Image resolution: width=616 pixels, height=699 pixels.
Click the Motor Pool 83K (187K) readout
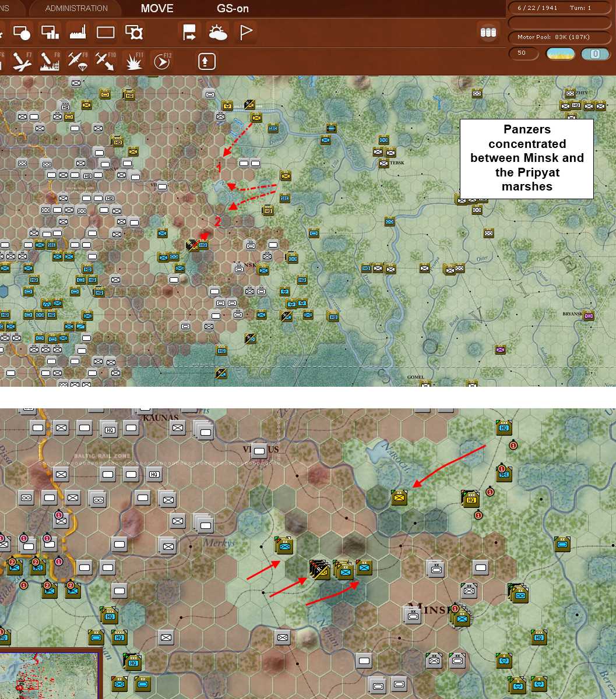560,37
